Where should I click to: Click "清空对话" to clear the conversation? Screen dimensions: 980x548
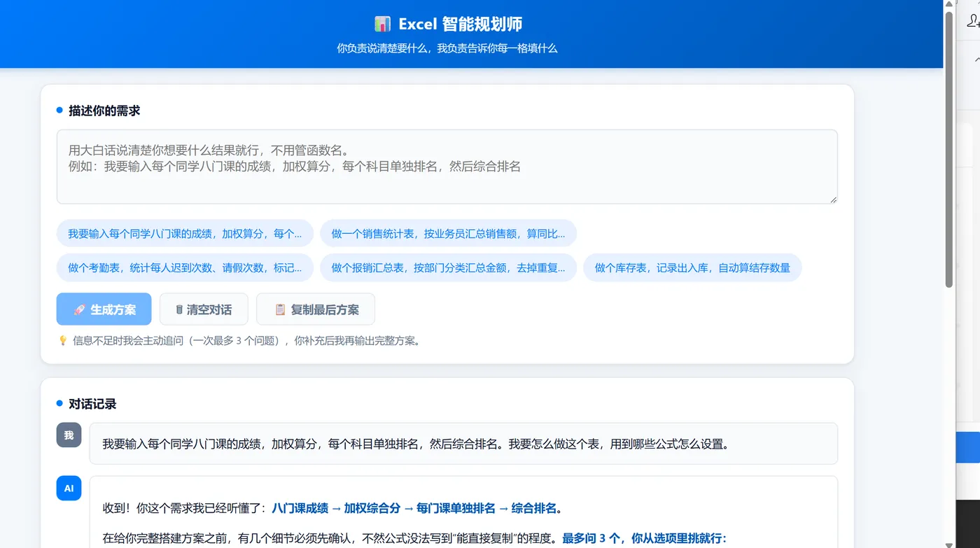pyautogui.click(x=204, y=309)
